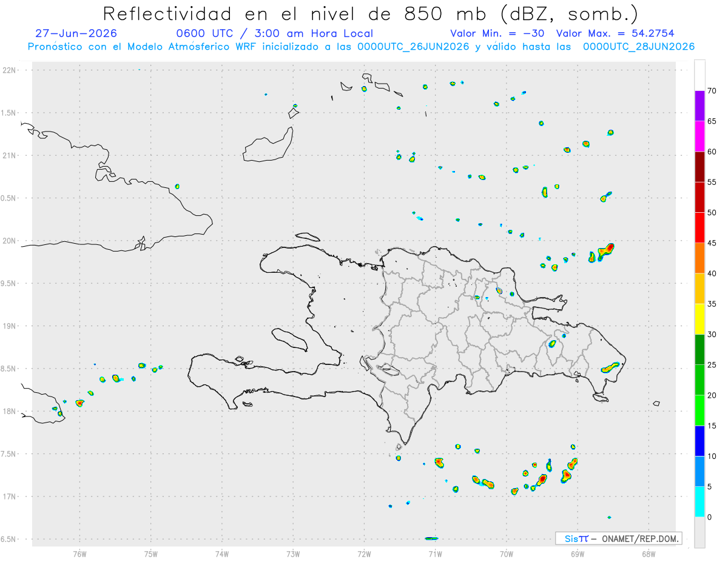
Task: Click the '68W' longitude label
Action: pos(649,554)
